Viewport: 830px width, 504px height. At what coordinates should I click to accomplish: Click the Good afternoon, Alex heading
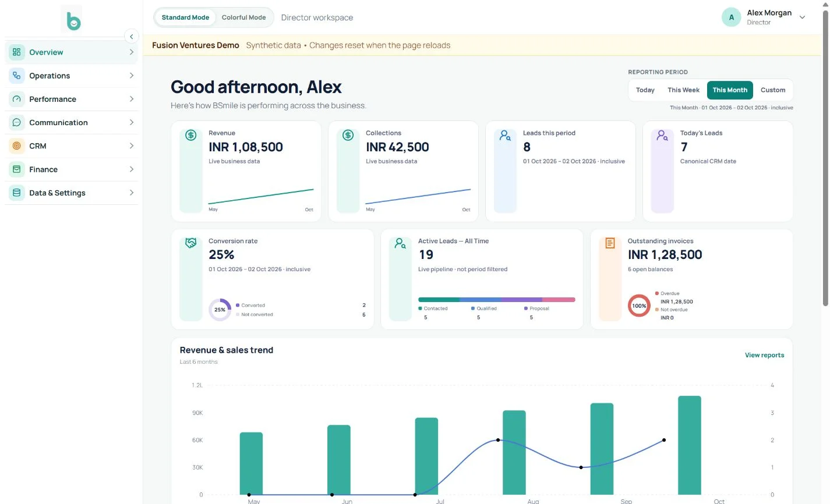(x=256, y=87)
